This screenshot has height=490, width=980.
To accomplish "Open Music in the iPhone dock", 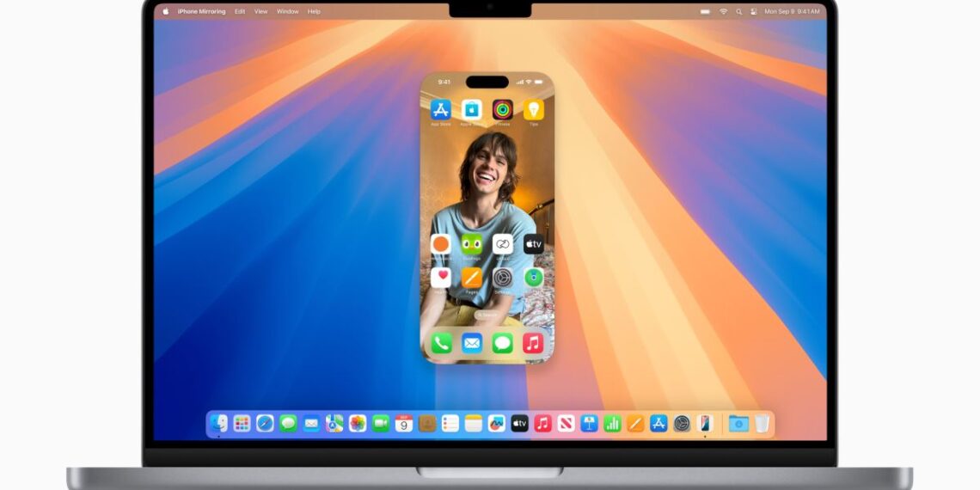I will click(x=534, y=344).
